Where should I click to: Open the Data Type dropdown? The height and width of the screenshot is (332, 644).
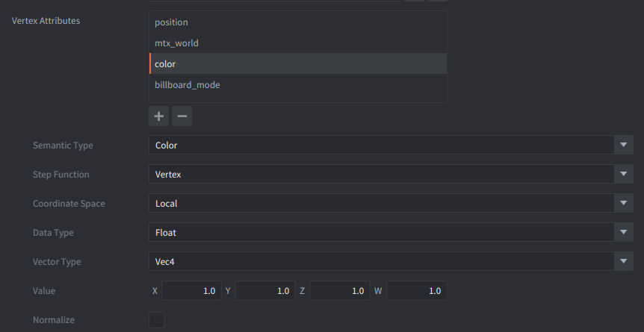point(381,233)
